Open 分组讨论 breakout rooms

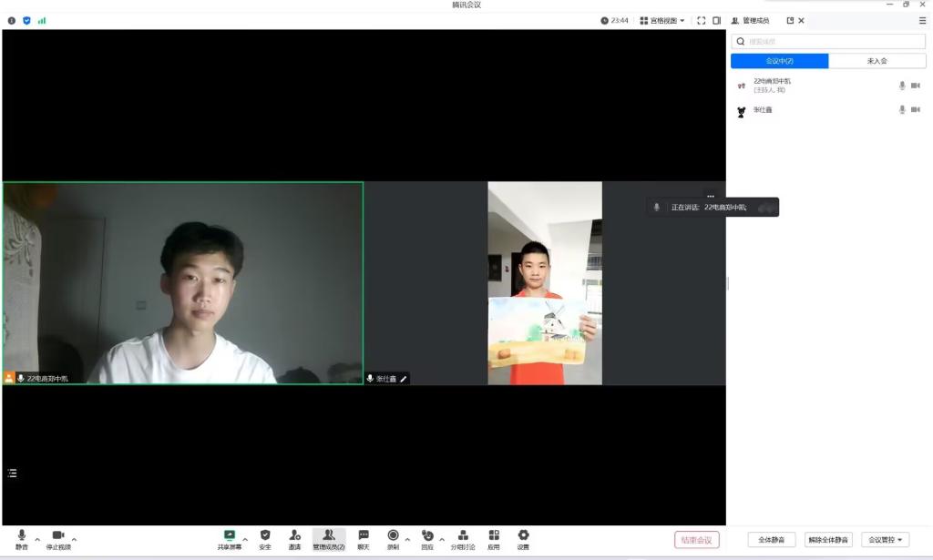pyautogui.click(x=462, y=539)
